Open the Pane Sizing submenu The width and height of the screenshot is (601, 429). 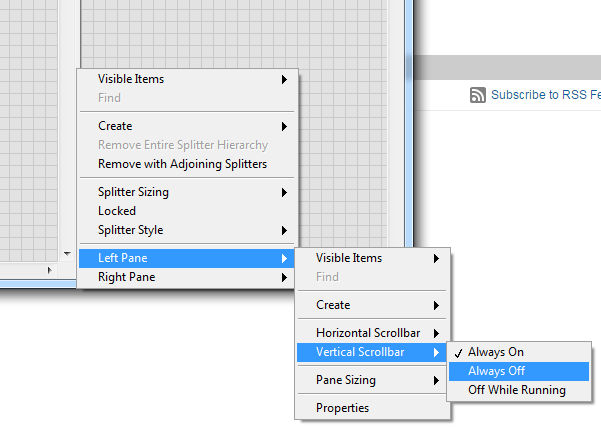[x=346, y=380]
